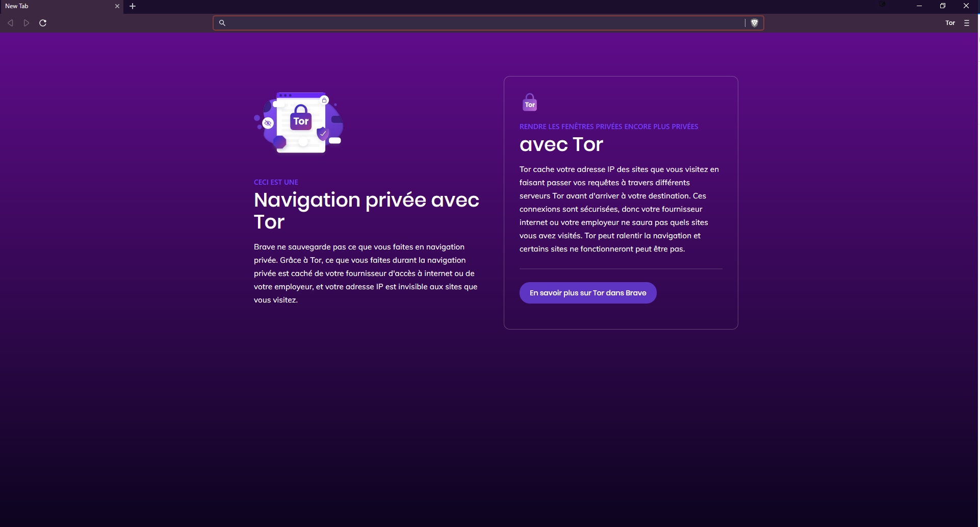Viewport: 980px width, 527px height.
Task: Click the search magnifier in address bar
Action: tap(222, 23)
